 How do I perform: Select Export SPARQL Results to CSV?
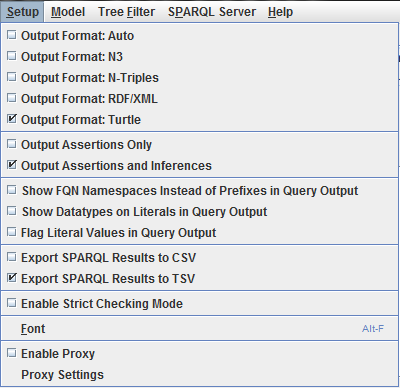pyautogui.click(x=199, y=257)
